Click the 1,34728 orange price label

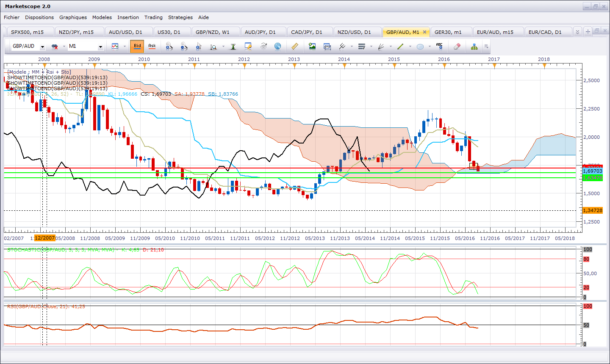point(593,210)
